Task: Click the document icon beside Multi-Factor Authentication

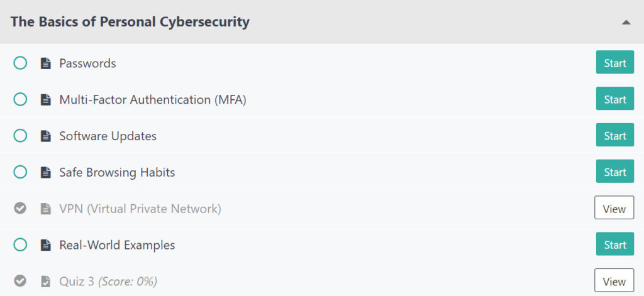Action: point(45,99)
